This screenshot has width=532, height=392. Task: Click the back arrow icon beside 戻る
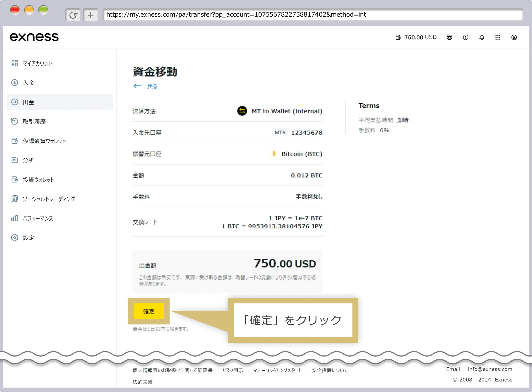[137, 86]
